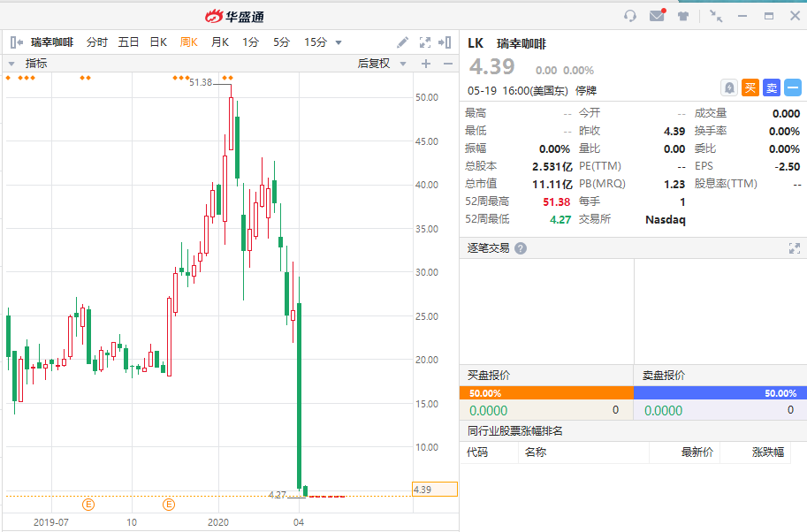This screenshot has height=532, width=807.
Task: Click the earnings E marker near 10
Action: pyautogui.click(x=169, y=505)
